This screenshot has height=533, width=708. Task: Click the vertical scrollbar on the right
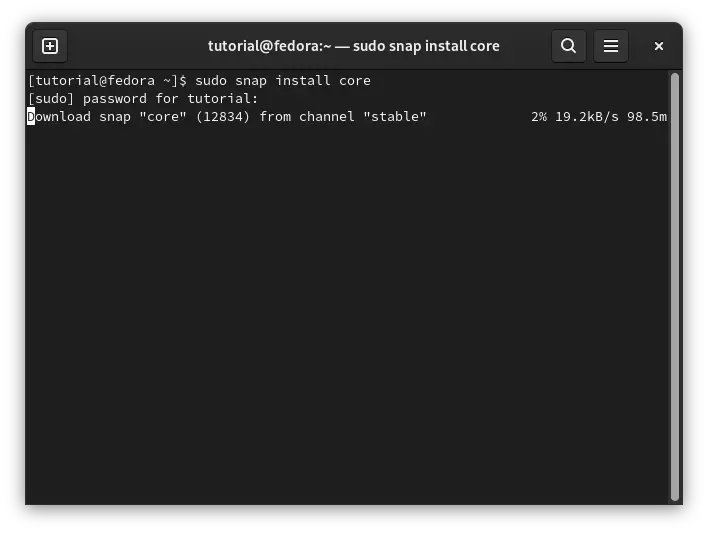click(x=675, y=287)
